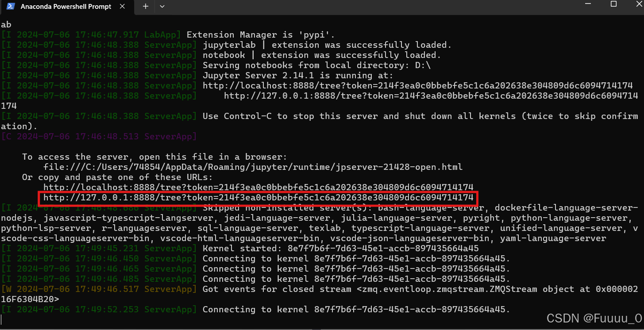Click the "16F6304B20>" text
The height and width of the screenshot is (330, 644).
point(30,299)
